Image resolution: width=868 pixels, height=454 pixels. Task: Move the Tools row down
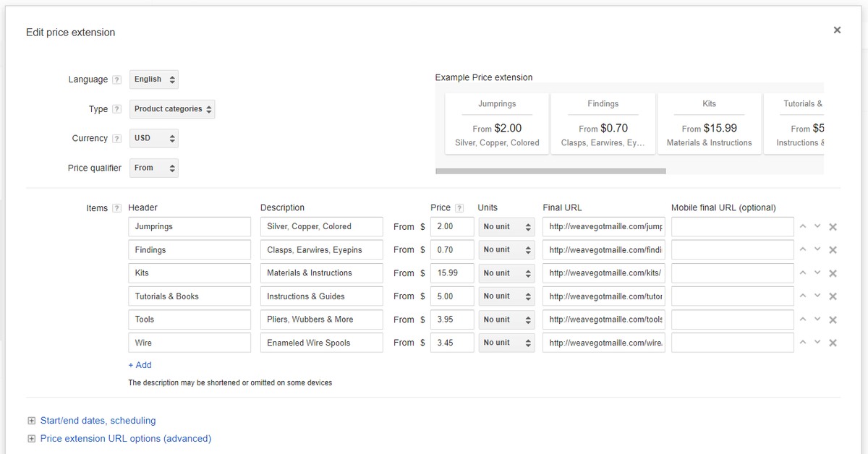817,319
